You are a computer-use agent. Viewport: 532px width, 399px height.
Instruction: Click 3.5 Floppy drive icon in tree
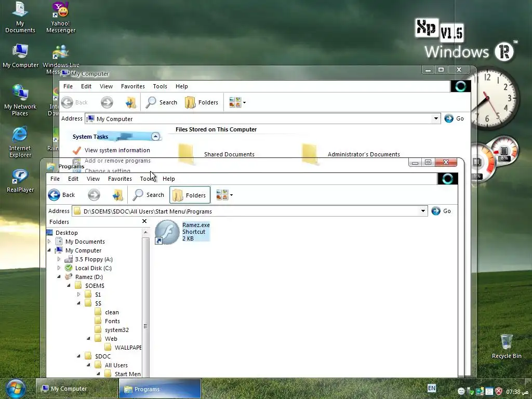[69, 259]
